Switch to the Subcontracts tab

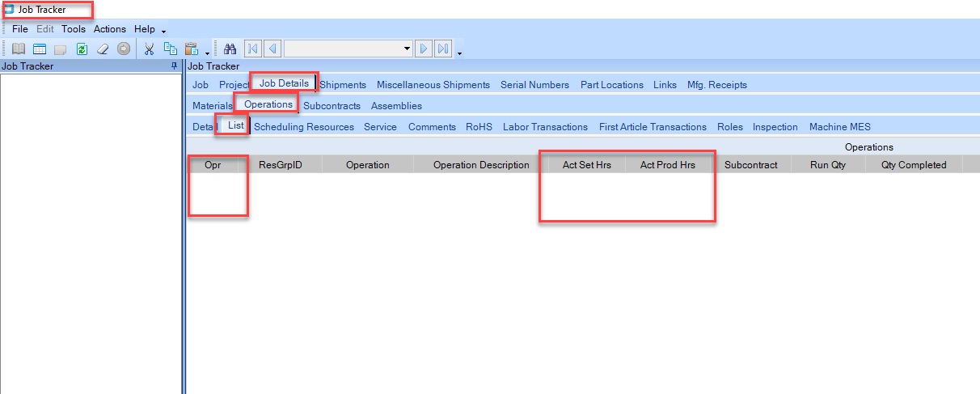(332, 106)
